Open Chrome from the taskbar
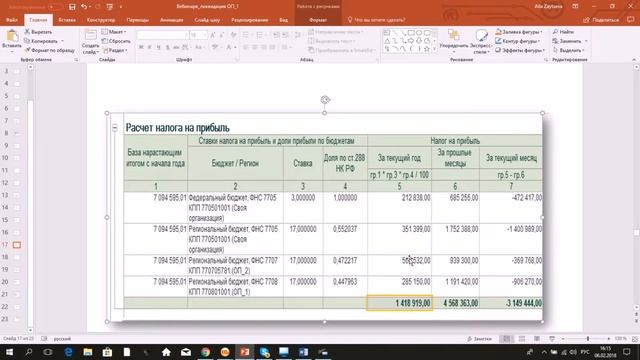This screenshot has height=360, width=640. (x=205, y=352)
